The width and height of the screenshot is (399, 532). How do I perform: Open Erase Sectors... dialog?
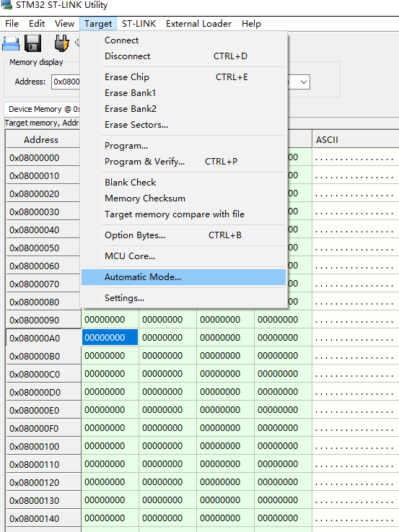184,125
